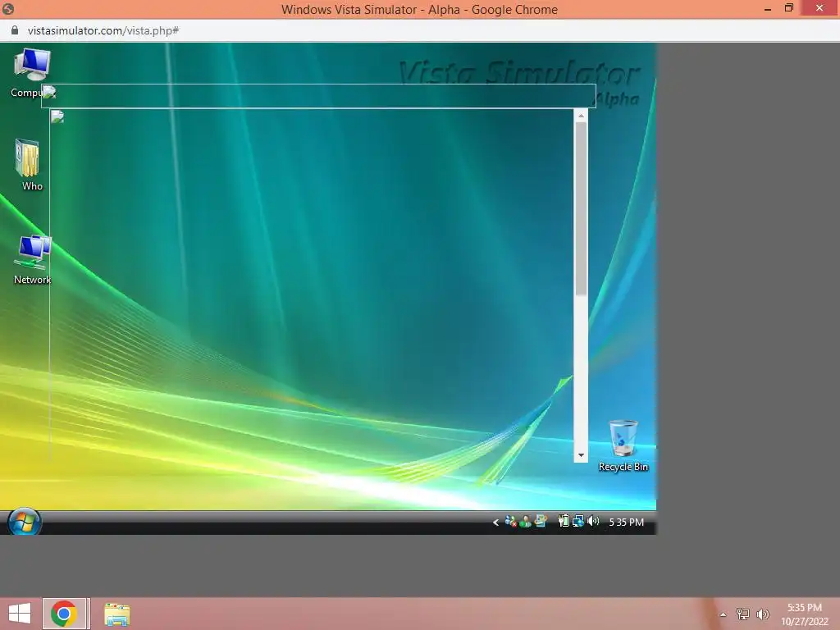Open File Explorer from Windows taskbar
The width and height of the screenshot is (840, 630).
pyautogui.click(x=116, y=614)
